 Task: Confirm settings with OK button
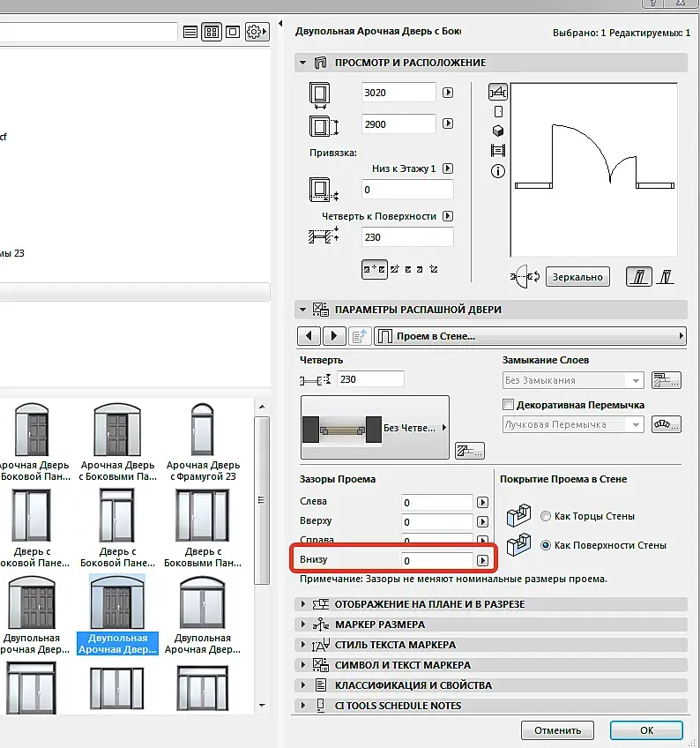click(646, 730)
